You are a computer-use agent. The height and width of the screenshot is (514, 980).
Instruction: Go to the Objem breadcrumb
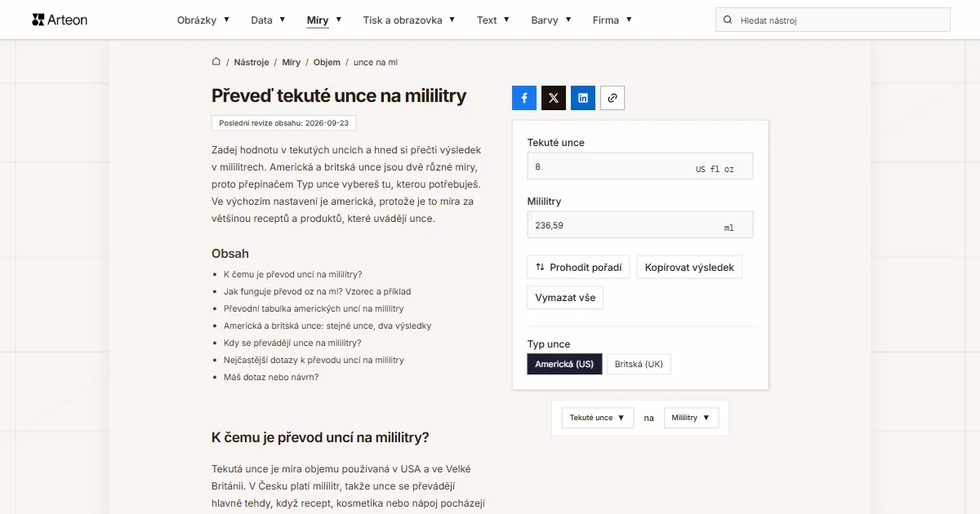327,62
